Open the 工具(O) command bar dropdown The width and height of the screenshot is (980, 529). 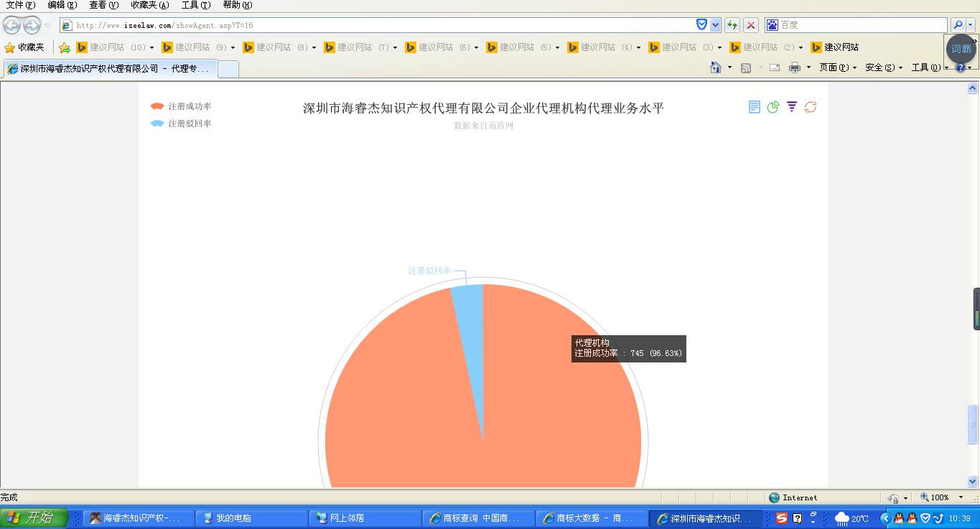point(930,67)
